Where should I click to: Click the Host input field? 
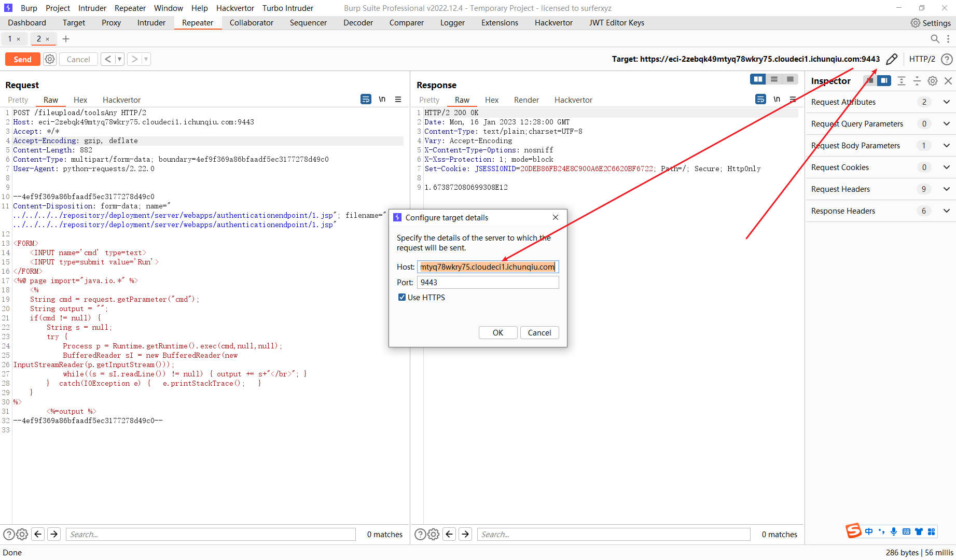488,267
